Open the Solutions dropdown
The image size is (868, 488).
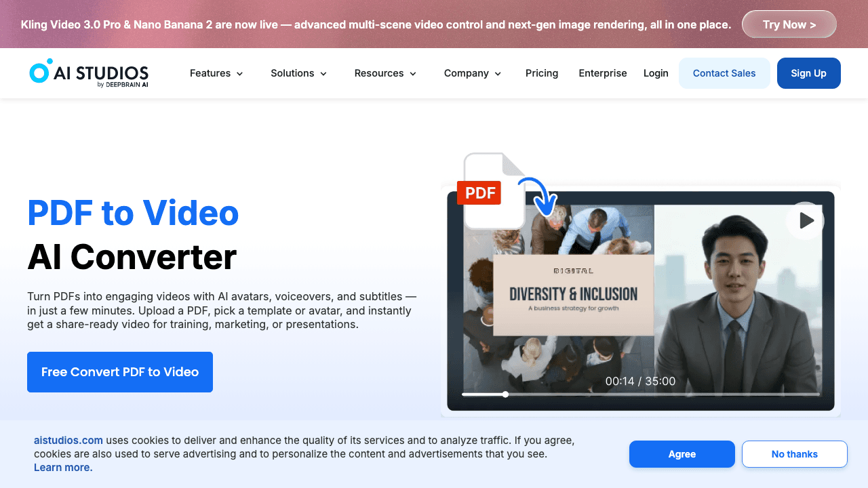(x=298, y=73)
